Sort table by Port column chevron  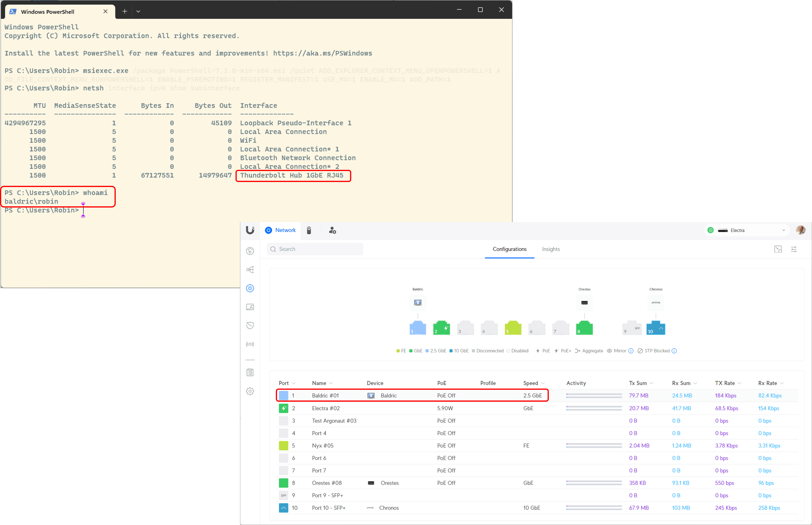pos(294,384)
